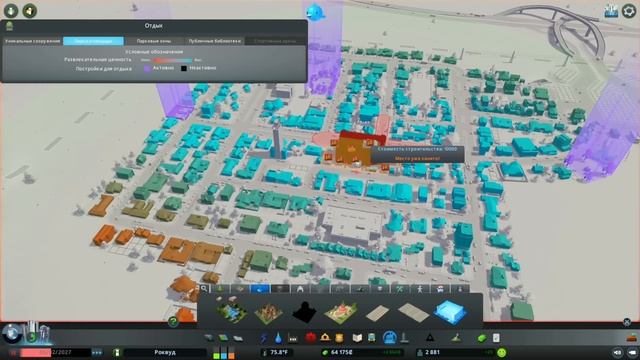640x360 pixels.
Task: Select the highlighted blue building thumbnail
Action: pos(449,312)
